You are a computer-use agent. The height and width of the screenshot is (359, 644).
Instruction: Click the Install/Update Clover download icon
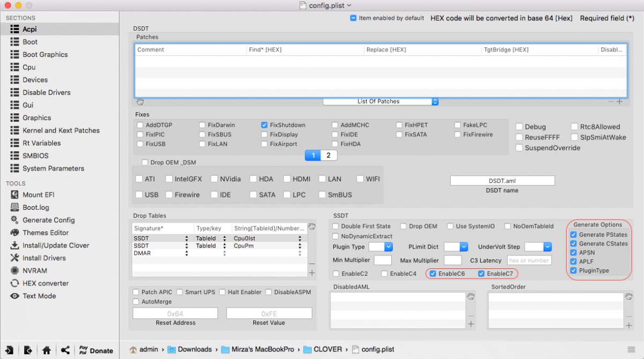point(14,245)
